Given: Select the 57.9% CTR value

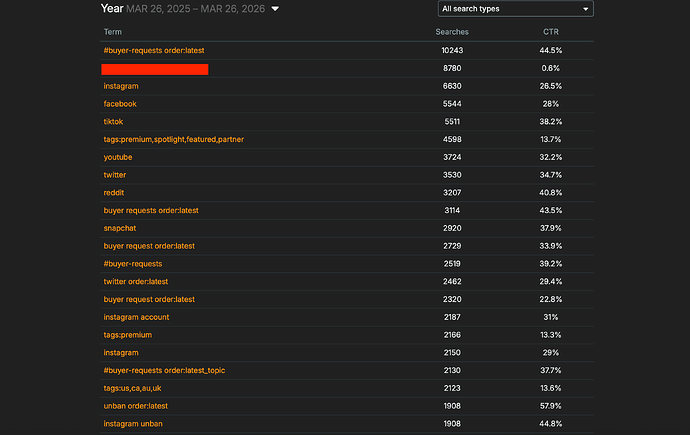Looking at the screenshot, I should 551,406.
